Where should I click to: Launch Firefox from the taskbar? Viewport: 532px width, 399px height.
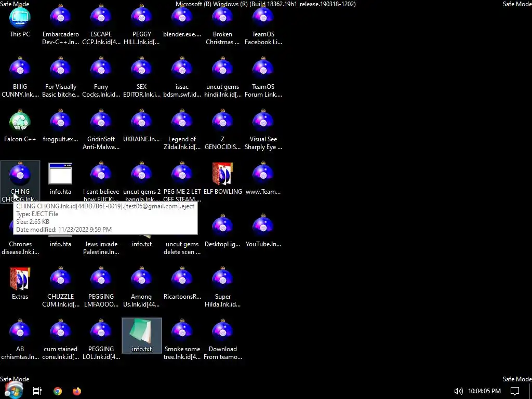[77, 391]
